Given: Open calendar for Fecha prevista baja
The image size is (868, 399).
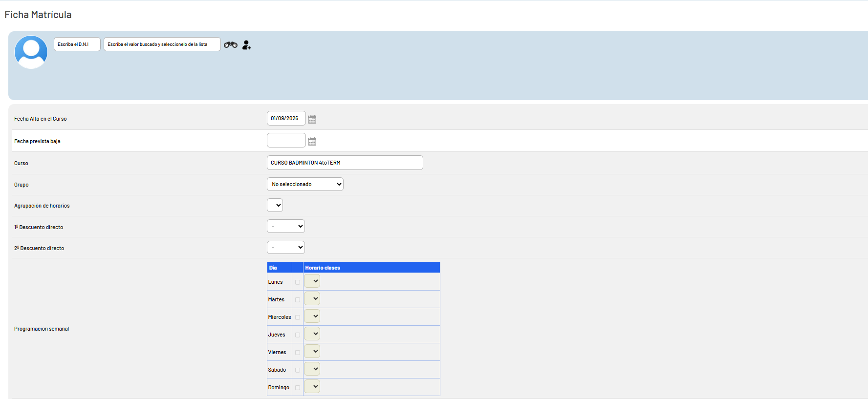Looking at the screenshot, I should pyautogui.click(x=312, y=142).
